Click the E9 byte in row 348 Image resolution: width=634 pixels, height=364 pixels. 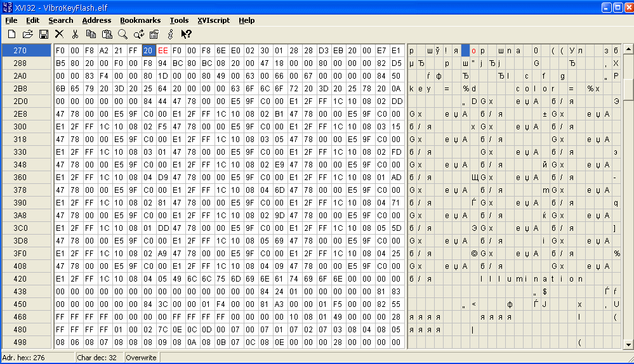click(x=279, y=164)
